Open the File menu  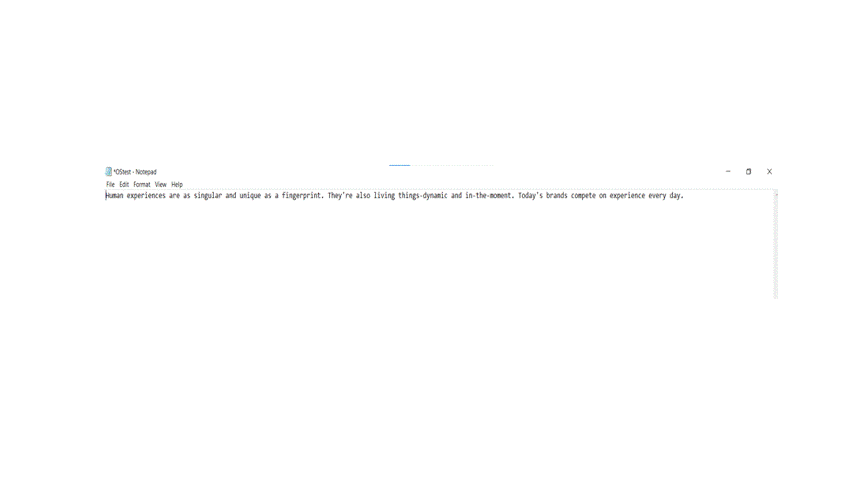coord(110,184)
